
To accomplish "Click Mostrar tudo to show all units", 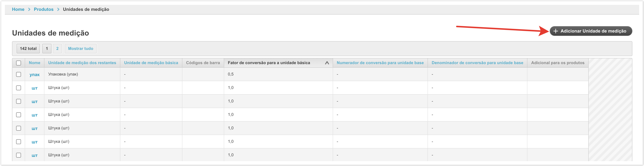I will 81,49.
